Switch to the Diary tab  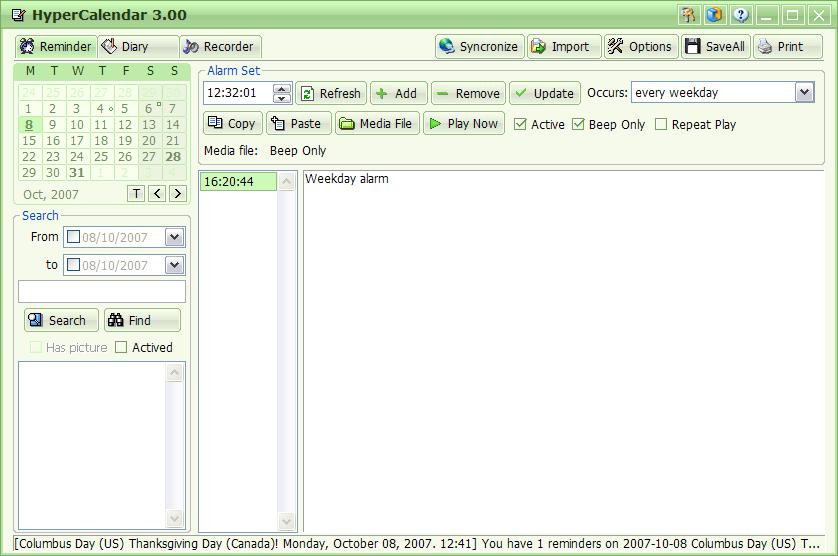click(138, 47)
